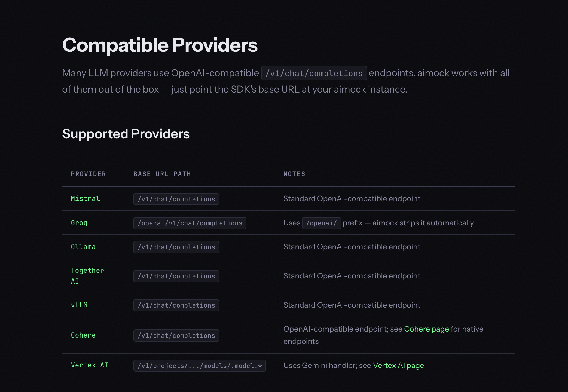Click the inline /openai/ prefix code badge
The image size is (568, 392).
point(321,223)
